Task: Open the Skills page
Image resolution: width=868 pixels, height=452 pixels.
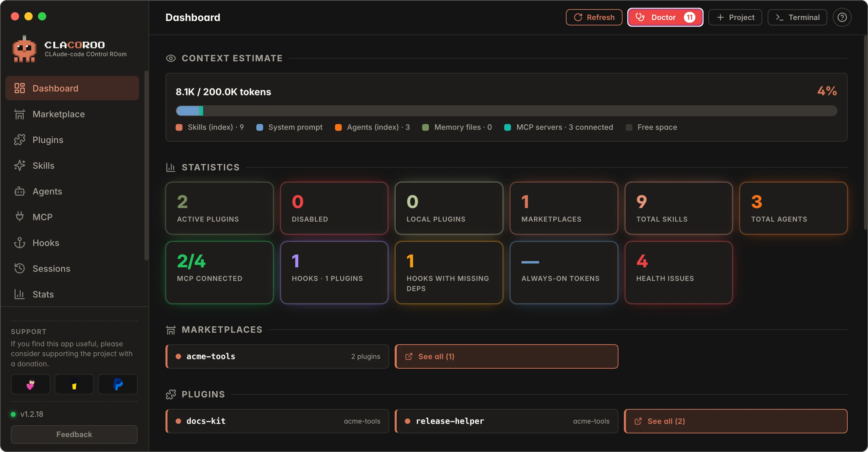Action: coord(72,166)
